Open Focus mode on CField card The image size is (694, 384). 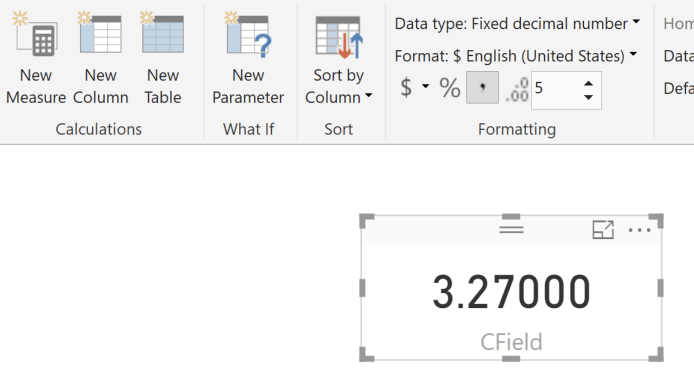(x=603, y=230)
